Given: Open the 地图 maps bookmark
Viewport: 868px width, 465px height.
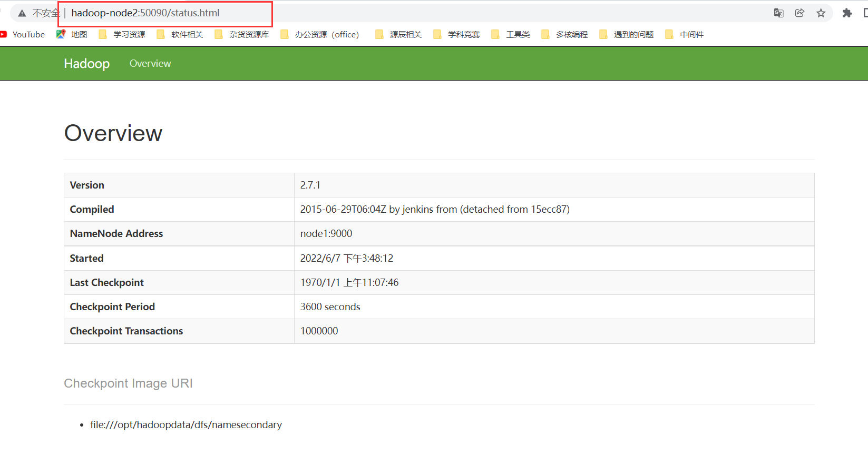Looking at the screenshot, I should tap(72, 34).
